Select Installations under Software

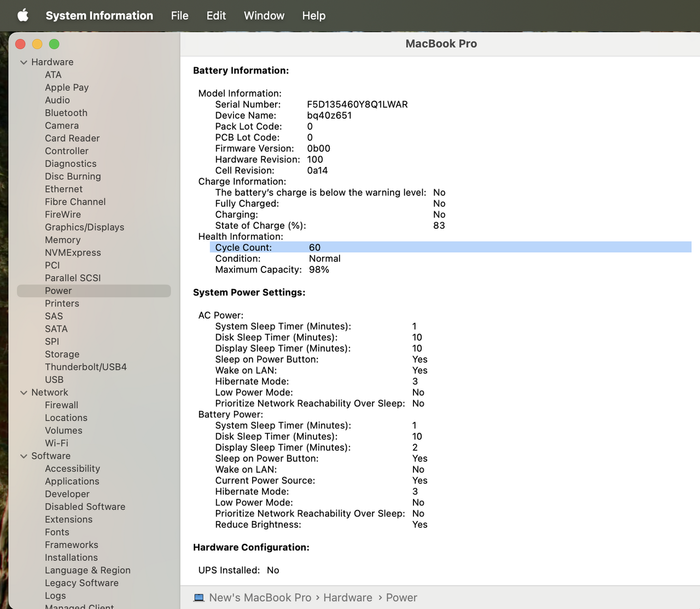(x=71, y=558)
